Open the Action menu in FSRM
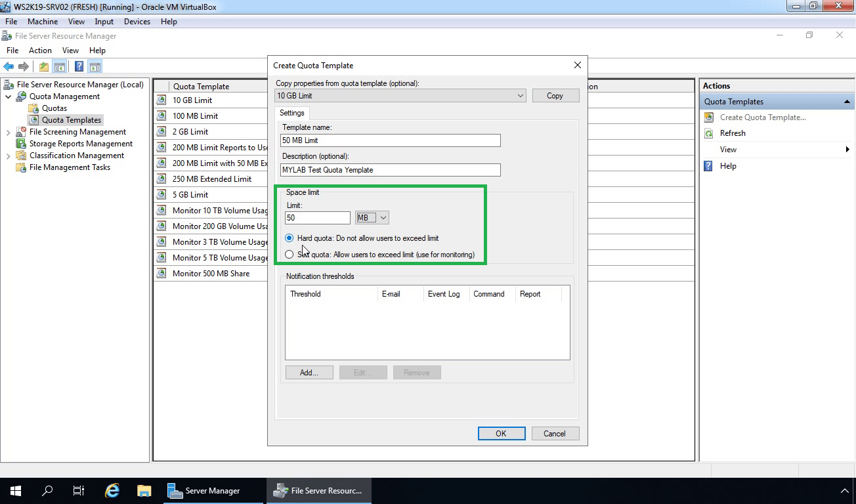Viewport: 856px width, 504px height. click(x=40, y=51)
